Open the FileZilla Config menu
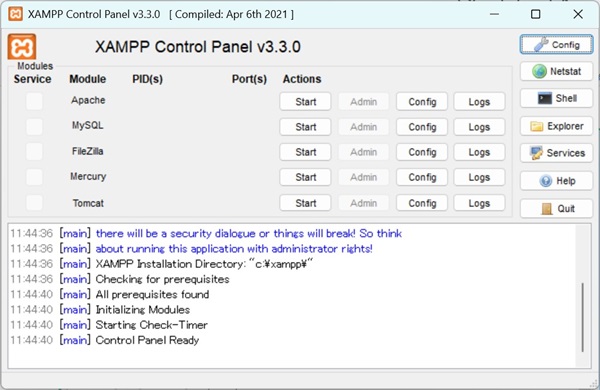This screenshot has width=600, height=390. click(x=422, y=152)
